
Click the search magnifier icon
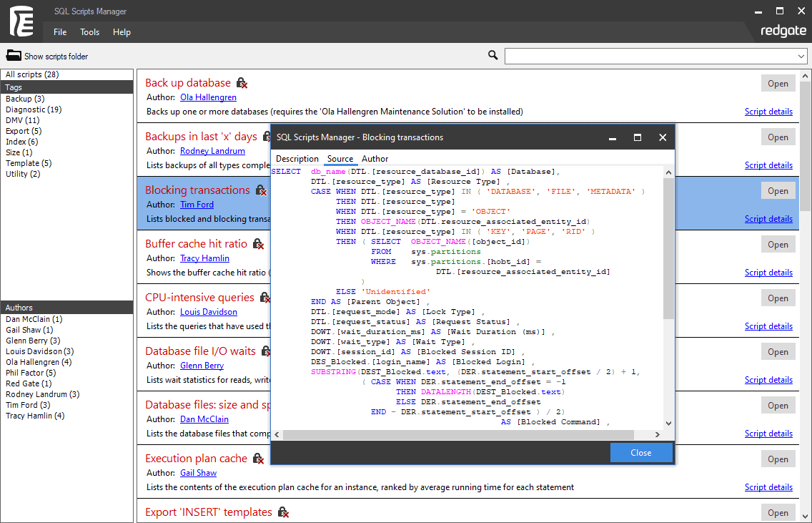point(492,55)
